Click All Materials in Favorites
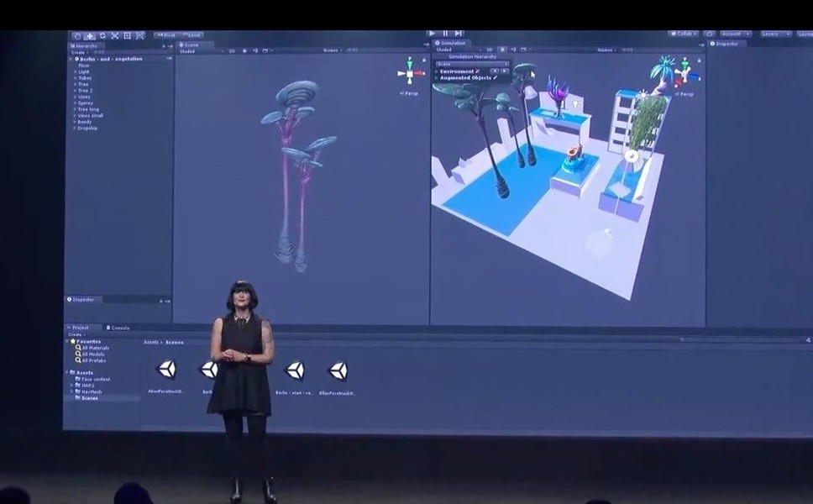The image size is (813, 504). [94, 348]
